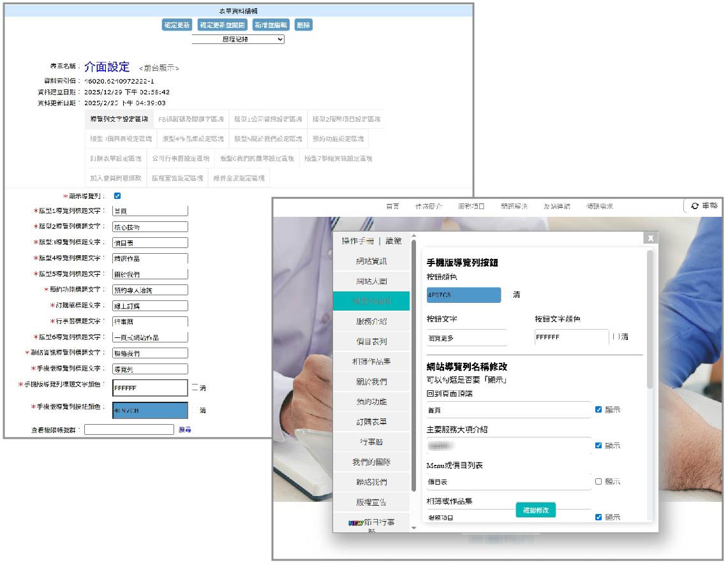Uncheck the 顯示導覽列 checkbox in the form
The width and height of the screenshot is (728, 565).
(117, 196)
